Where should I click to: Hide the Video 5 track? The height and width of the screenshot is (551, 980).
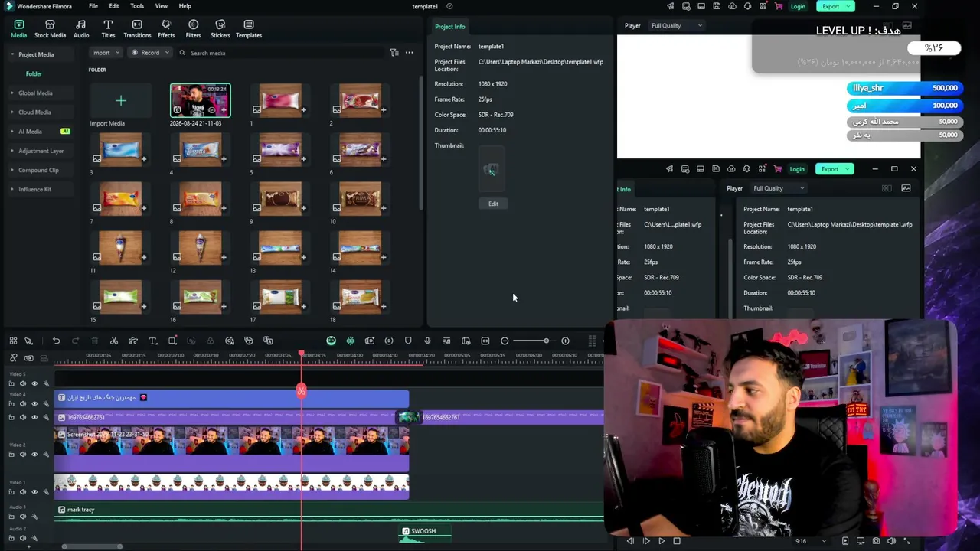(34, 383)
